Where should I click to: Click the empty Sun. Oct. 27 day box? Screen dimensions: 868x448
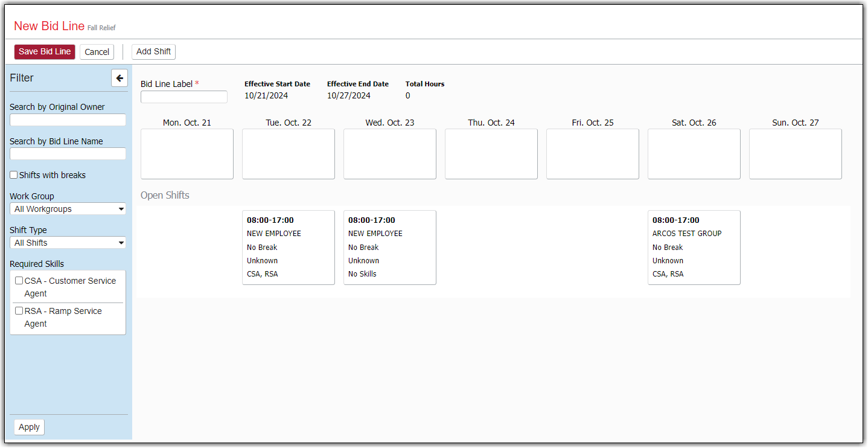(x=796, y=154)
